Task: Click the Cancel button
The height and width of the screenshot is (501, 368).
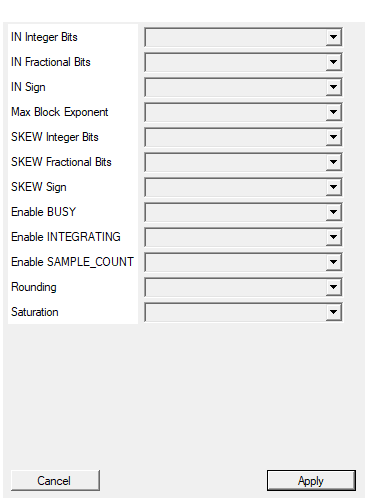Action: (x=55, y=480)
